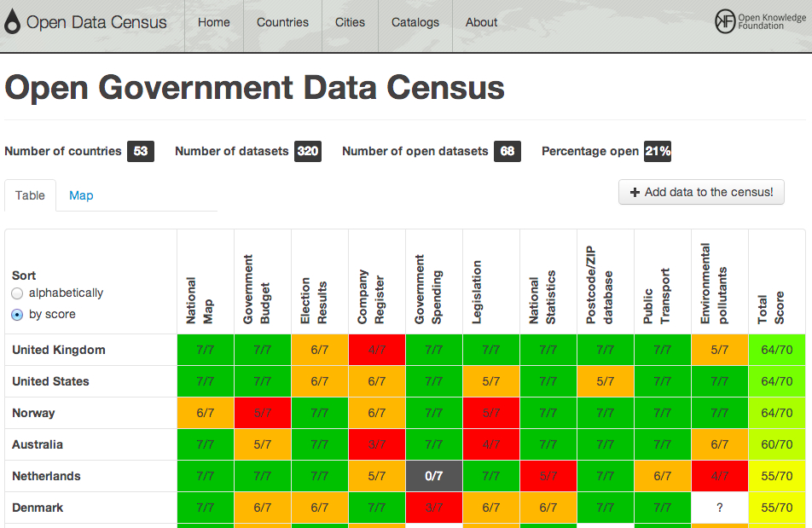The height and width of the screenshot is (528, 812).
Task: Select the Netherlands row label
Action: (x=46, y=476)
